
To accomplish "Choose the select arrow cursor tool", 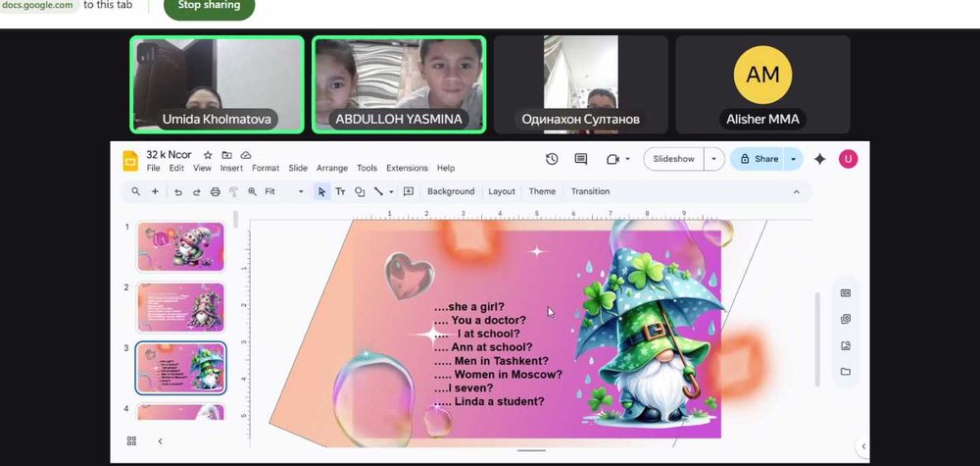I will pos(321,191).
